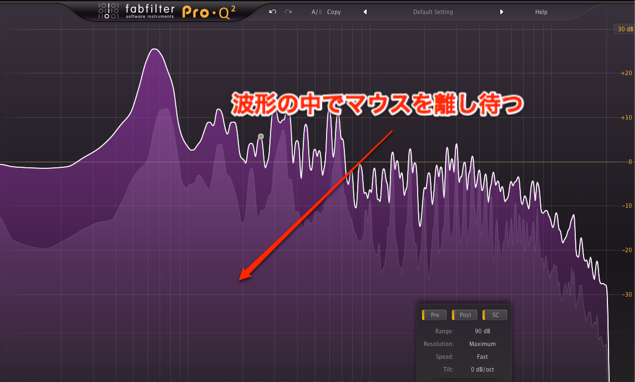635x382 pixels.
Task: Go to the previous preset with the left arrow
Action: 365,12
